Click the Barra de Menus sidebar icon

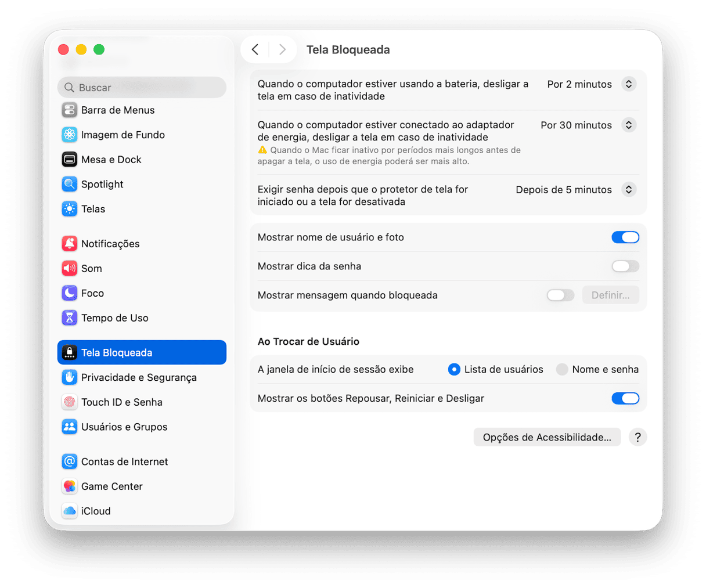[70, 110]
